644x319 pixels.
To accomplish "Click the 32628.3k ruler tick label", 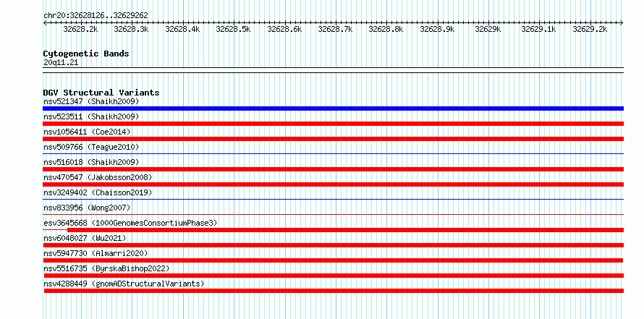I will [x=131, y=29].
